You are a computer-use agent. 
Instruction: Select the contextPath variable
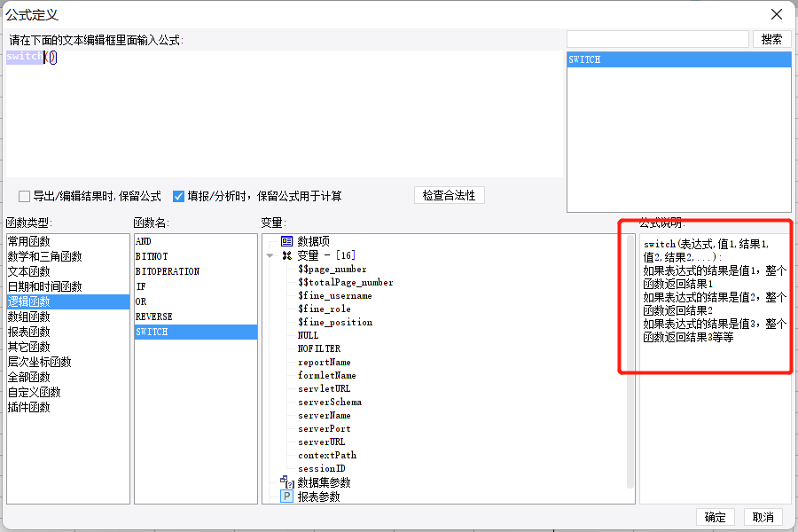coord(327,455)
